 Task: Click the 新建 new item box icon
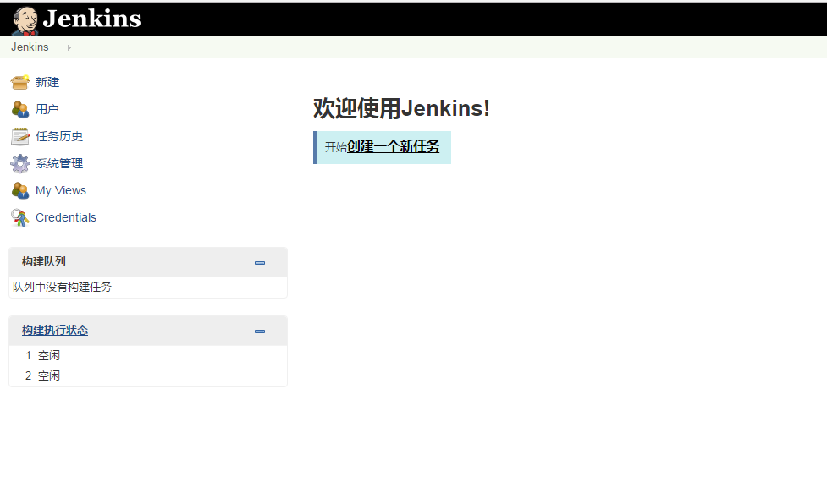tap(20, 82)
